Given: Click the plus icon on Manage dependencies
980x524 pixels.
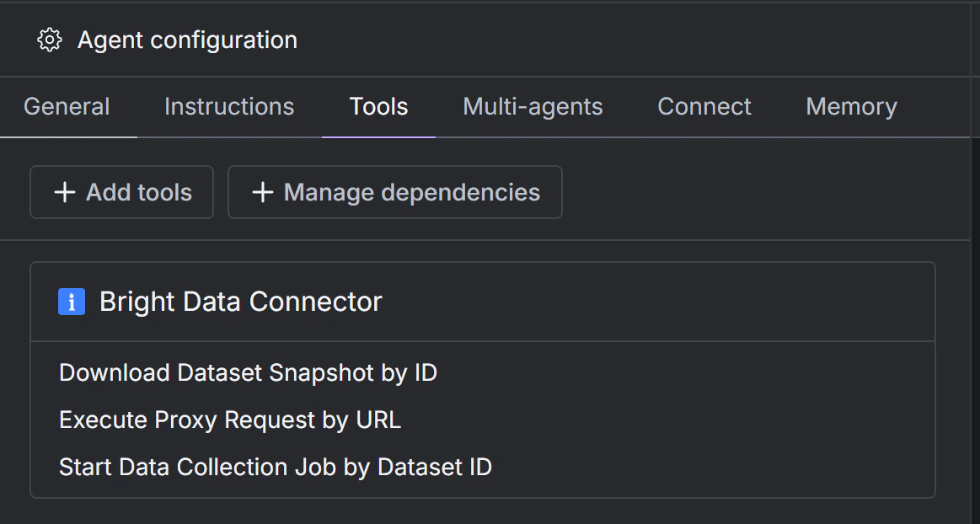Looking at the screenshot, I should click(x=261, y=192).
